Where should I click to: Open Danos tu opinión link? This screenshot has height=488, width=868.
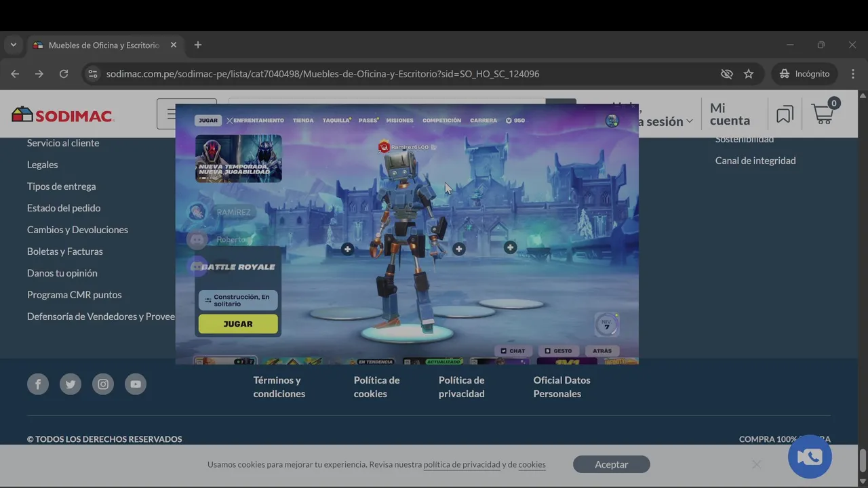point(62,273)
